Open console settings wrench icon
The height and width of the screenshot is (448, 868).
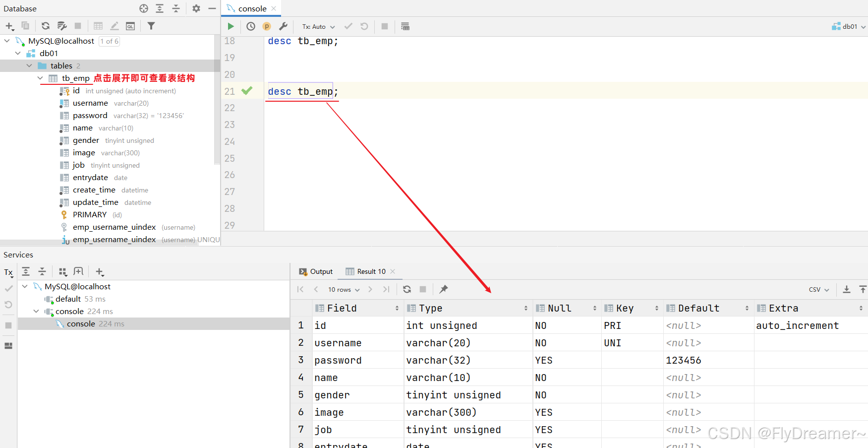tap(283, 26)
